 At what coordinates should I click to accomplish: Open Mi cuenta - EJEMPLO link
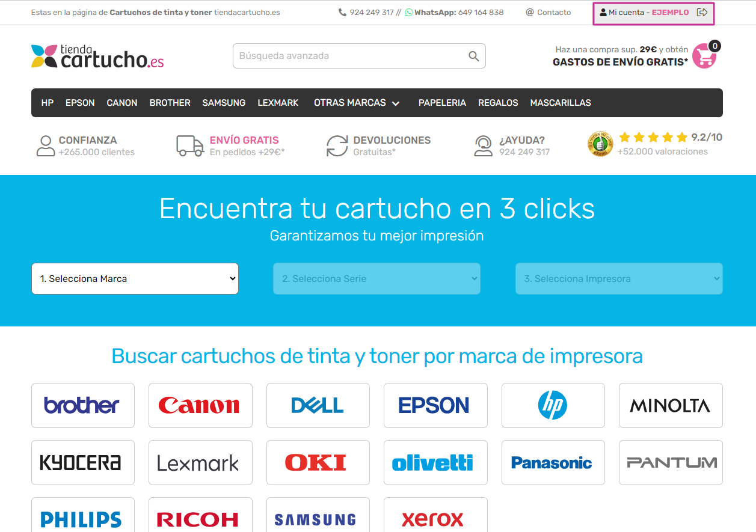point(648,13)
